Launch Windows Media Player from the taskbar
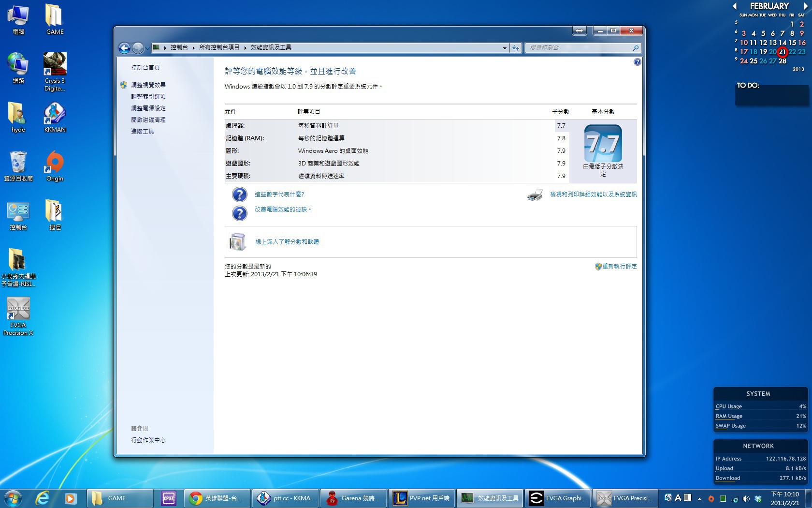812x508 pixels. (x=70, y=498)
